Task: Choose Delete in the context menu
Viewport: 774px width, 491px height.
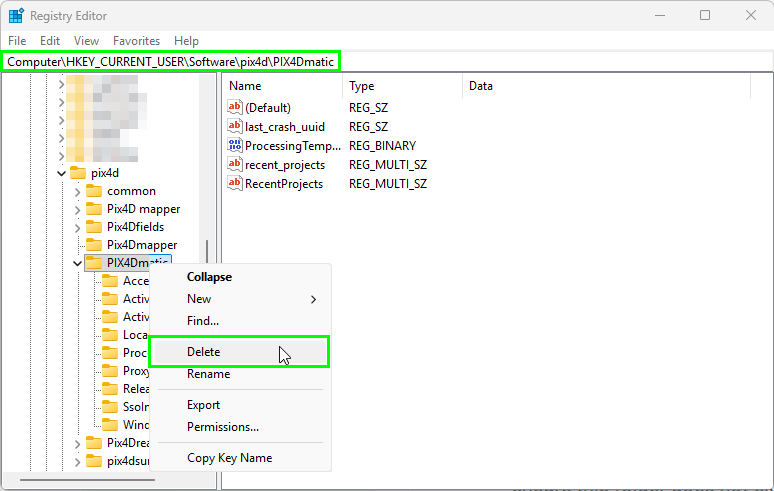Action: click(239, 352)
